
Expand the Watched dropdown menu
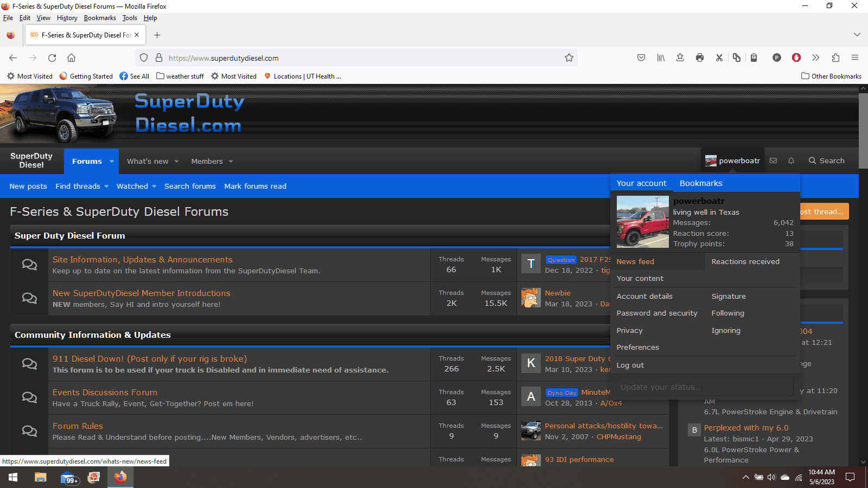tap(154, 187)
